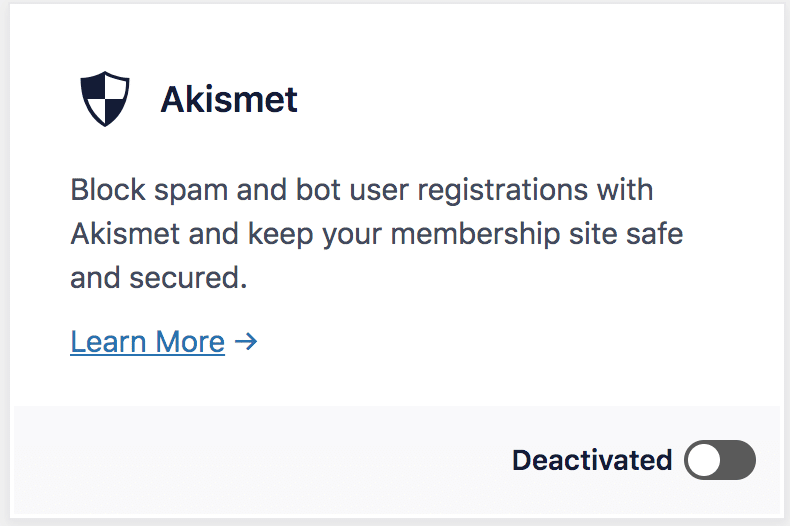
Task: Click the Akismet card title text
Action: [x=229, y=99]
